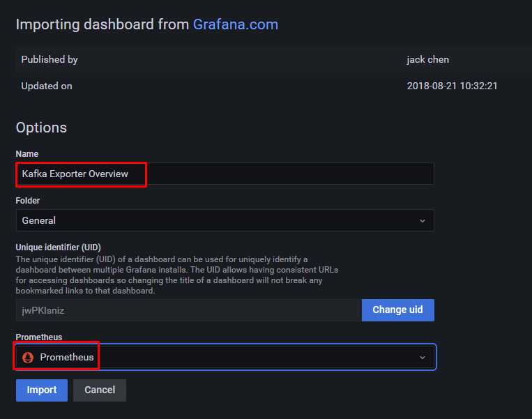Expand the Prometheus dropdown chevron arrow
The width and height of the screenshot is (532, 419).
click(423, 358)
